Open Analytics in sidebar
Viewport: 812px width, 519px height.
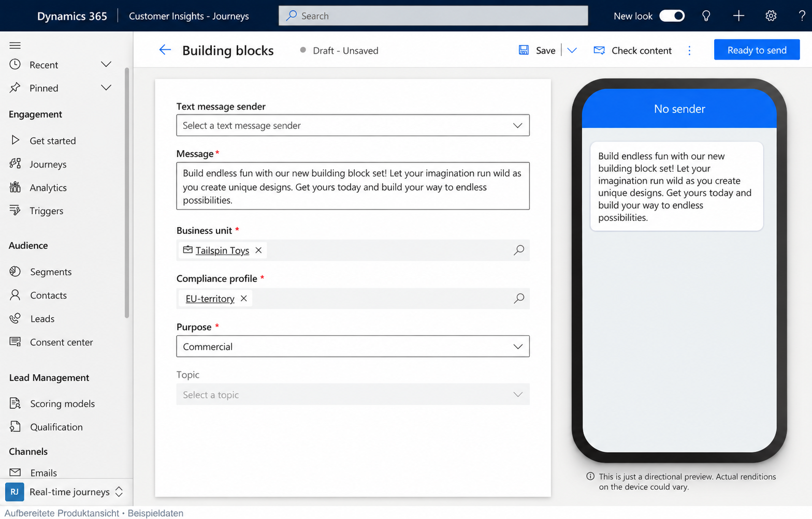click(48, 188)
